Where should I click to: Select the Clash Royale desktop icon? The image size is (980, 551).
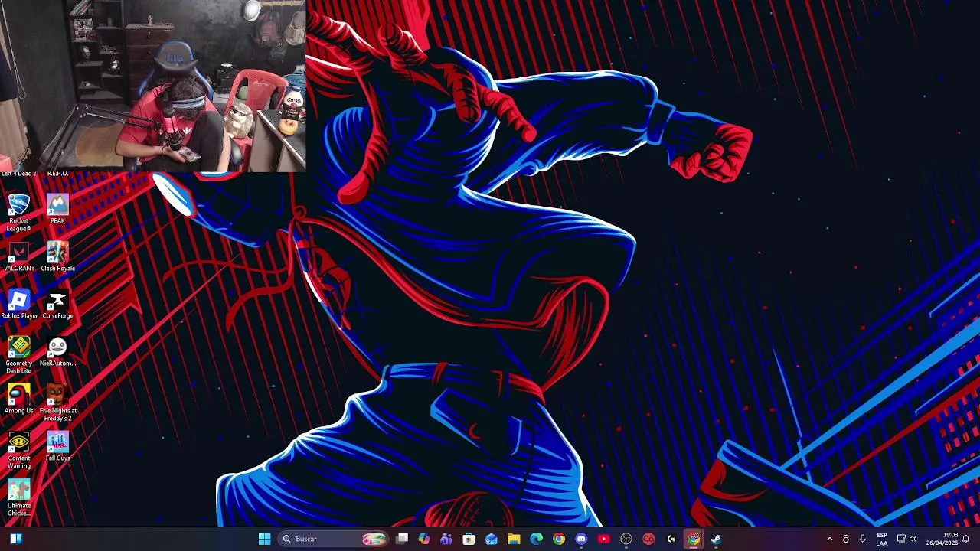click(57, 257)
